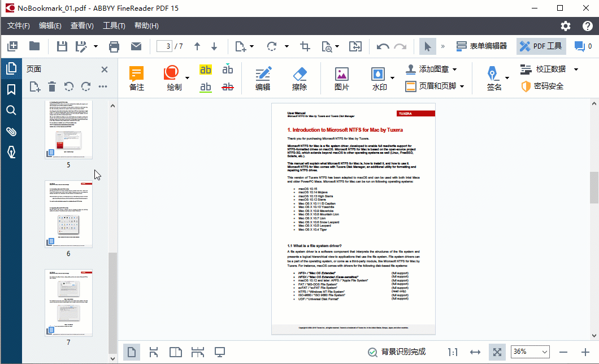Expand the Draw tool dropdown arrow
This screenshot has height=364, width=599.
(x=187, y=78)
